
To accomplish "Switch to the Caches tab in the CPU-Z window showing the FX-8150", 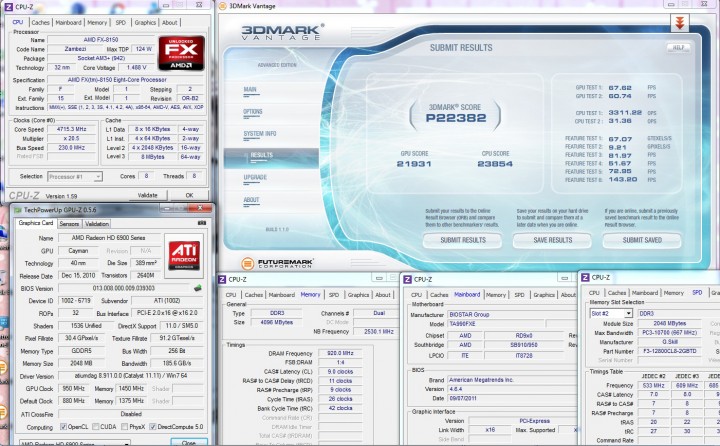I will click(40, 23).
